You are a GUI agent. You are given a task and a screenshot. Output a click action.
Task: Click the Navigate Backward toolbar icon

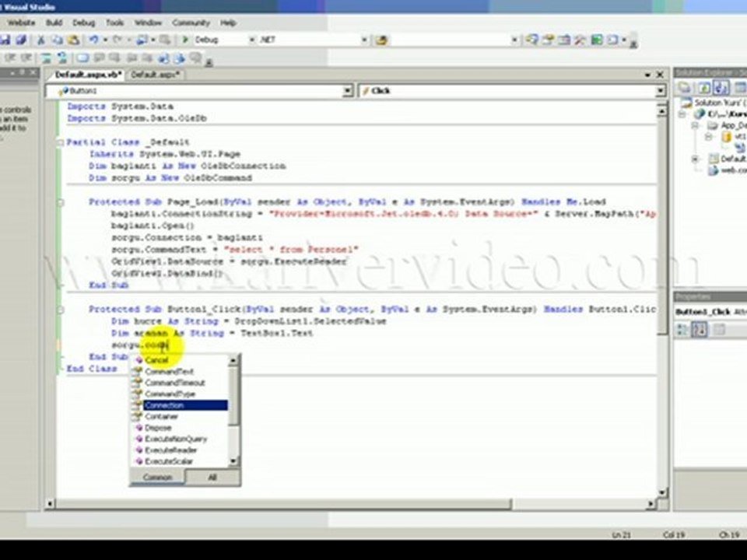click(142, 40)
